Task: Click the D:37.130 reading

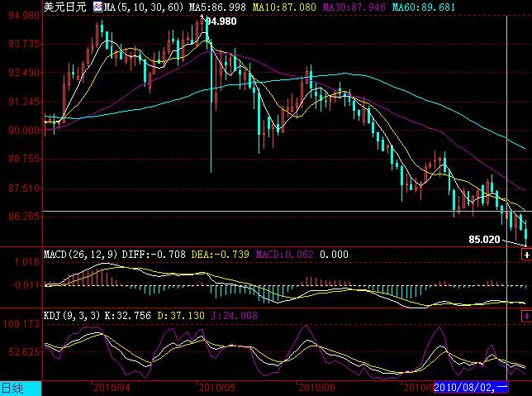Action: click(181, 316)
